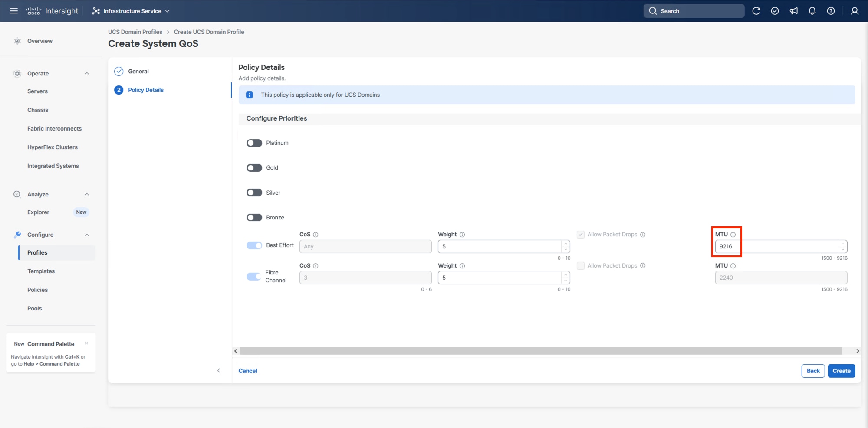This screenshot has width=868, height=428.
Task: Collapse the Configure section
Action: 87,235
